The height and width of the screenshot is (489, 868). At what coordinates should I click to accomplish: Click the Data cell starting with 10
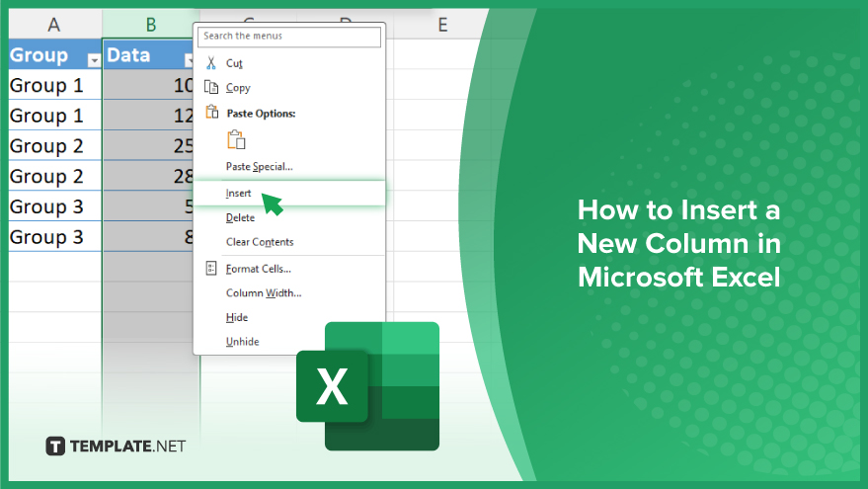point(148,85)
